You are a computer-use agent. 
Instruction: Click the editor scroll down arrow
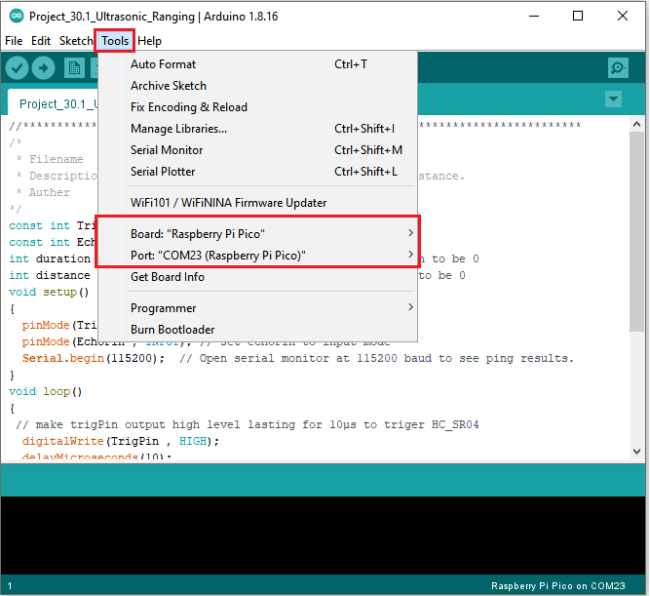637,452
